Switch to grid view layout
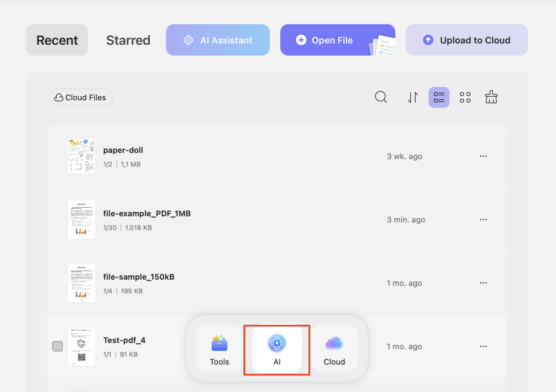 pyautogui.click(x=465, y=97)
